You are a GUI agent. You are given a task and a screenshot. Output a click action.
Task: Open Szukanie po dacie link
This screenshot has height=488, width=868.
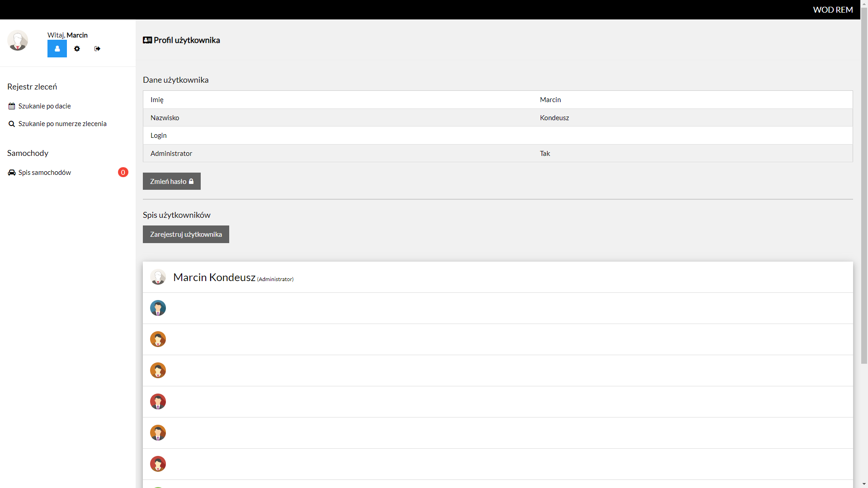click(44, 106)
